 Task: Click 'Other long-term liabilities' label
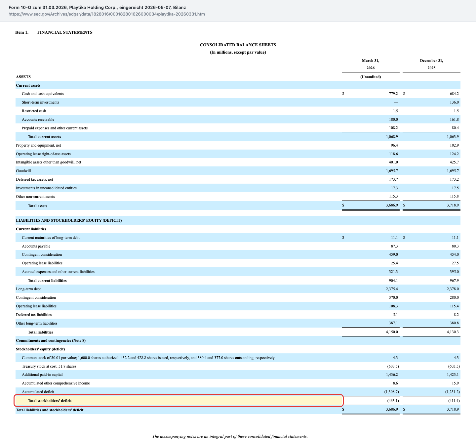pyautogui.click(x=37, y=323)
